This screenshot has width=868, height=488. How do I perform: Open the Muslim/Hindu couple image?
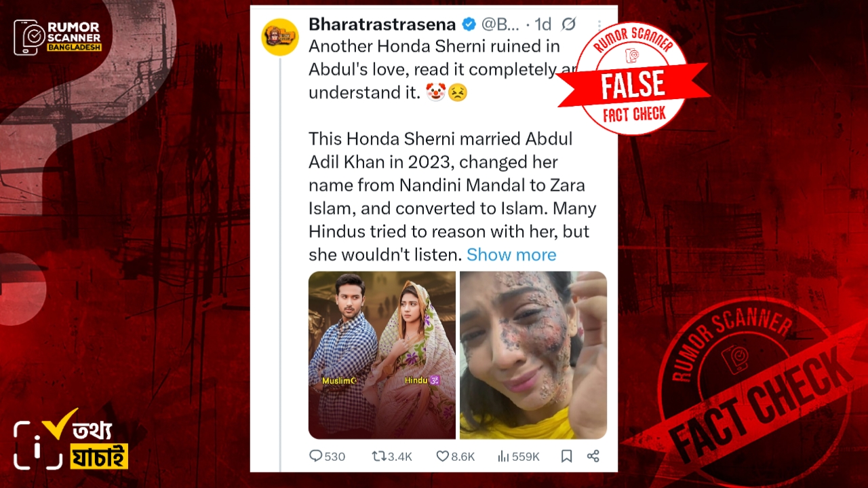click(382, 355)
